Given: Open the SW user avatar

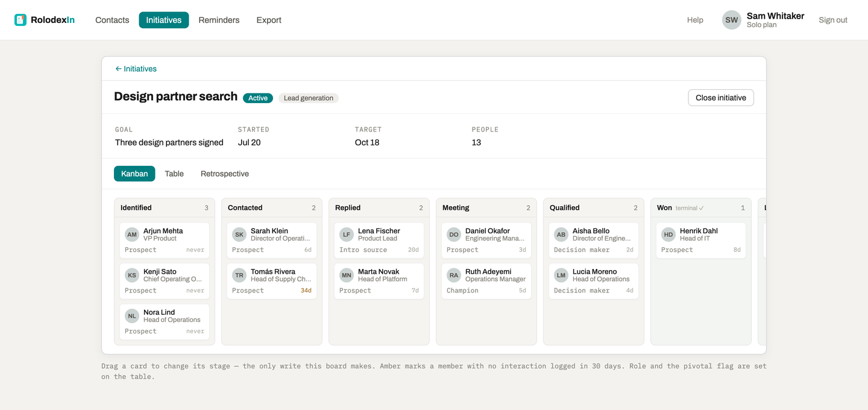Looking at the screenshot, I should point(732,20).
